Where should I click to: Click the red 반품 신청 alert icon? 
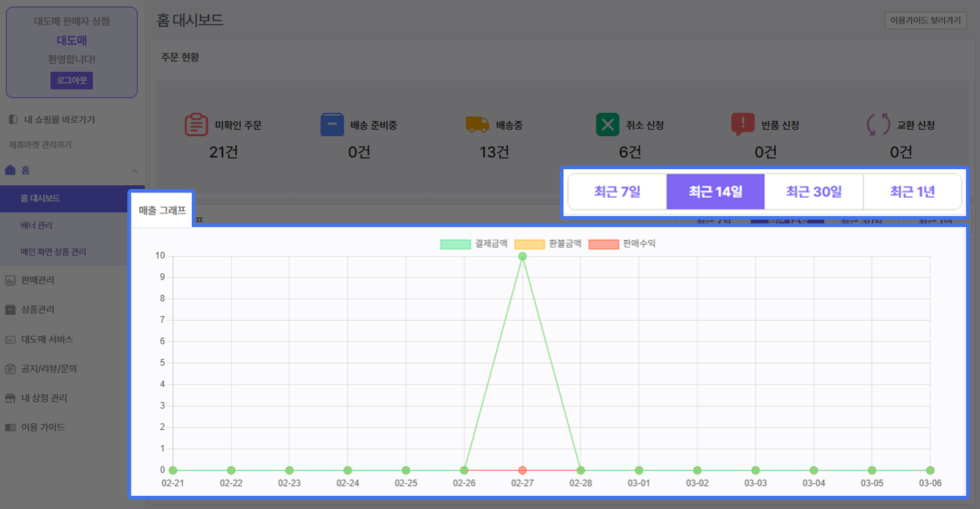pyautogui.click(x=742, y=125)
